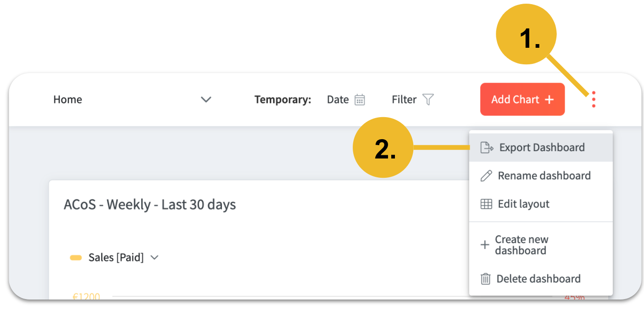Click the grid icon beside Edit layout
644x311 pixels.
[486, 204]
